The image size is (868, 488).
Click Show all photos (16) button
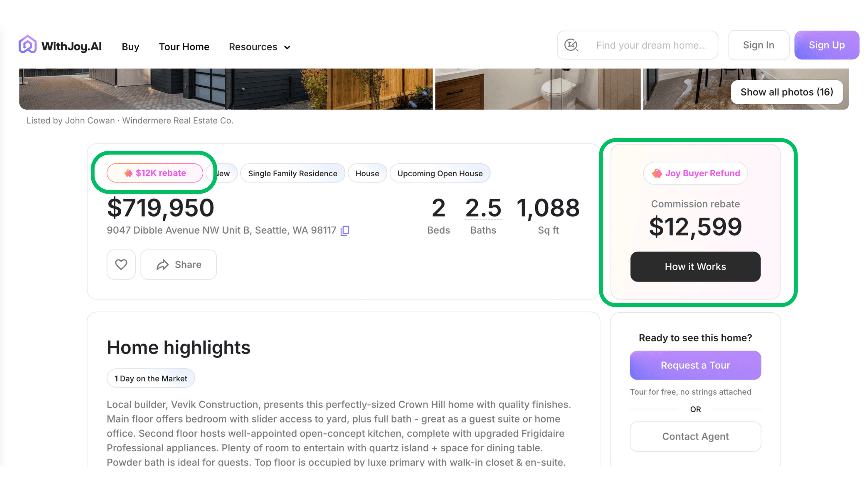click(x=787, y=92)
